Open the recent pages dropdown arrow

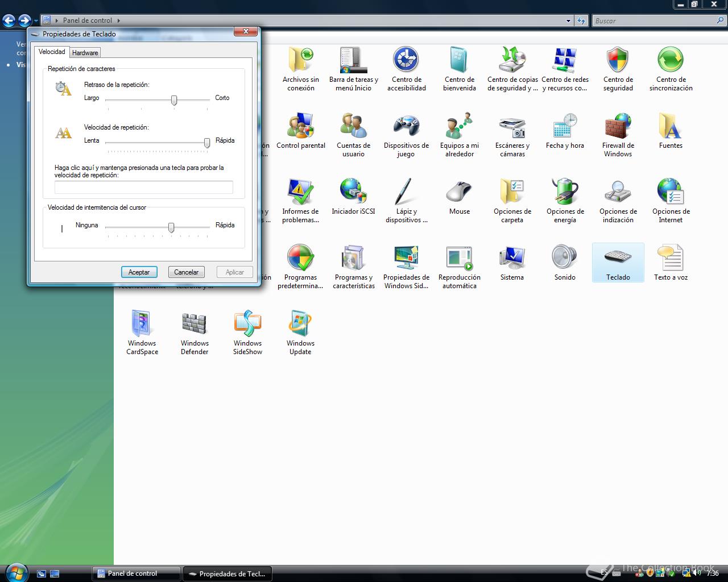[36, 21]
